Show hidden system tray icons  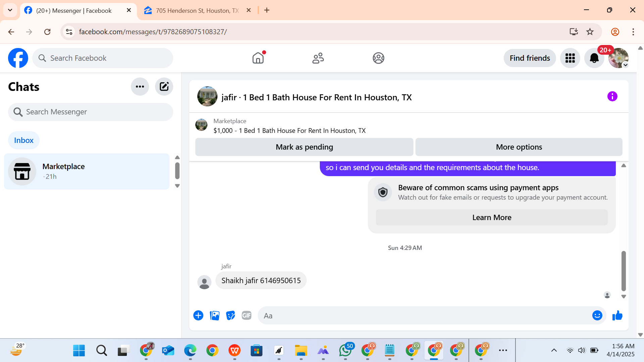(554, 351)
